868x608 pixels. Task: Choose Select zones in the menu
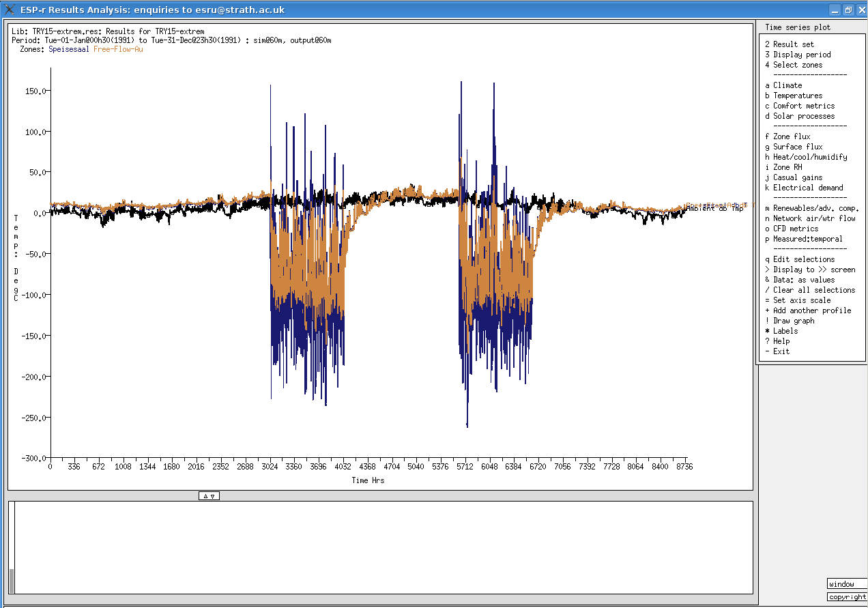click(x=794, y=65)
